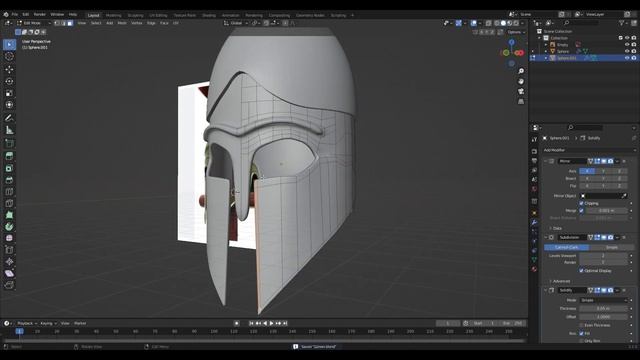Select the Rotate tool
This screenshot has width=640, height=360.
pyautogui.click(x=9, y=81)
